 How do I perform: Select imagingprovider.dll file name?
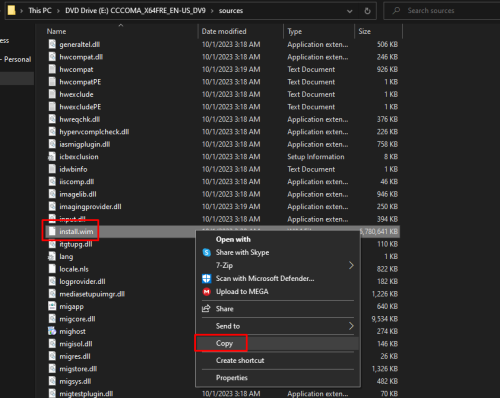tap(90, 207)
